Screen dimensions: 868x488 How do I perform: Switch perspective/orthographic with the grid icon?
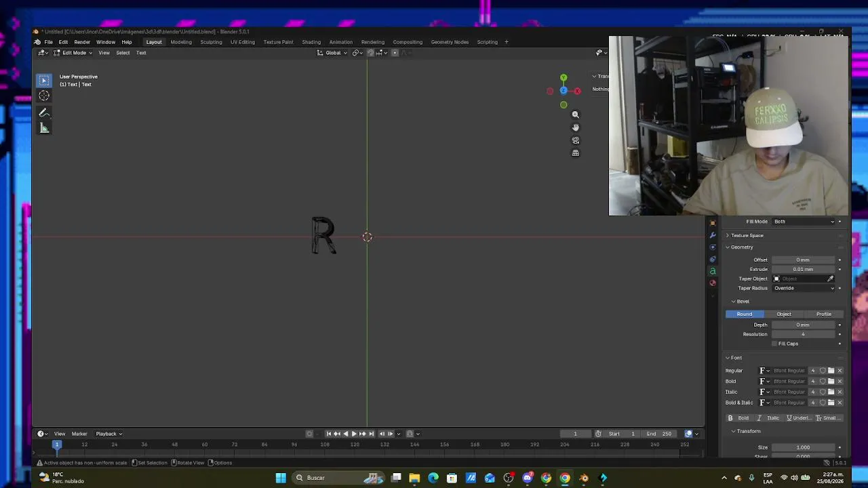coord(576,153)
